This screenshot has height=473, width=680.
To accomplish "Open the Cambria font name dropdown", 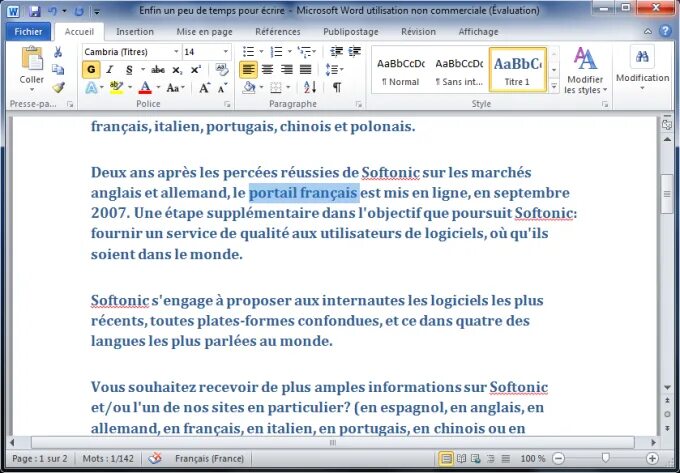I will (x=176, y=52).
